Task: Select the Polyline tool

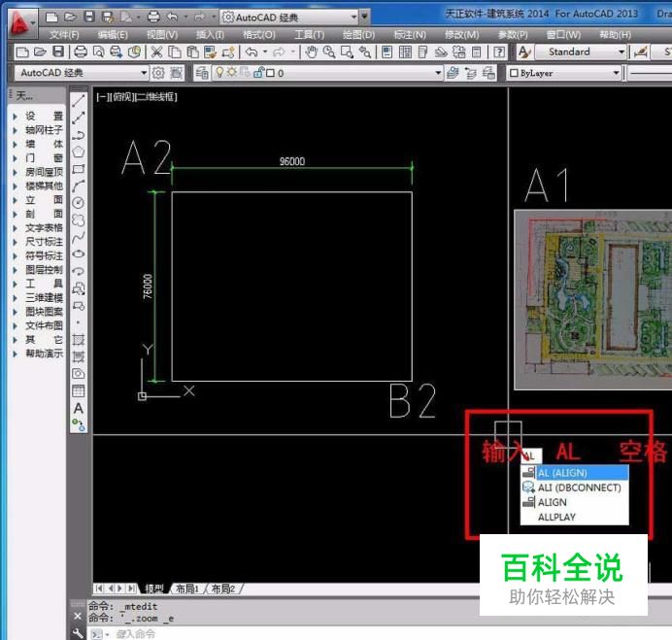Action: pos(79,135)
